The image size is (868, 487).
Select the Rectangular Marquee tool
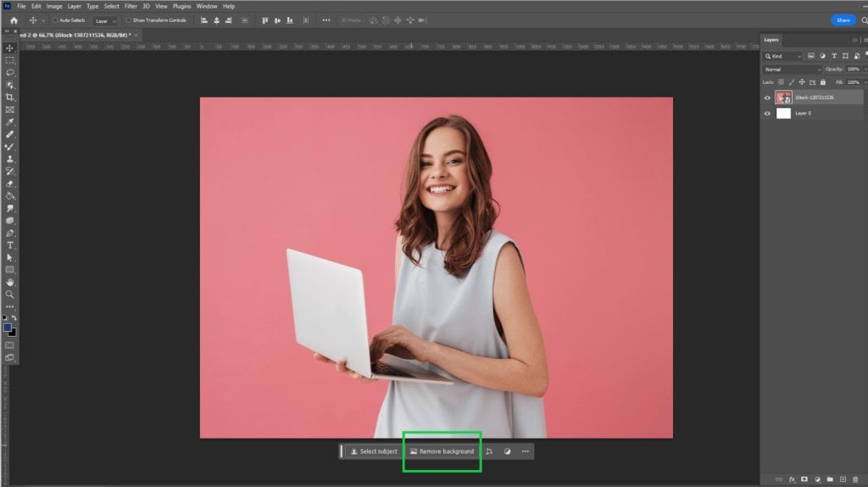pyautogui.click(x=10, y=60)
